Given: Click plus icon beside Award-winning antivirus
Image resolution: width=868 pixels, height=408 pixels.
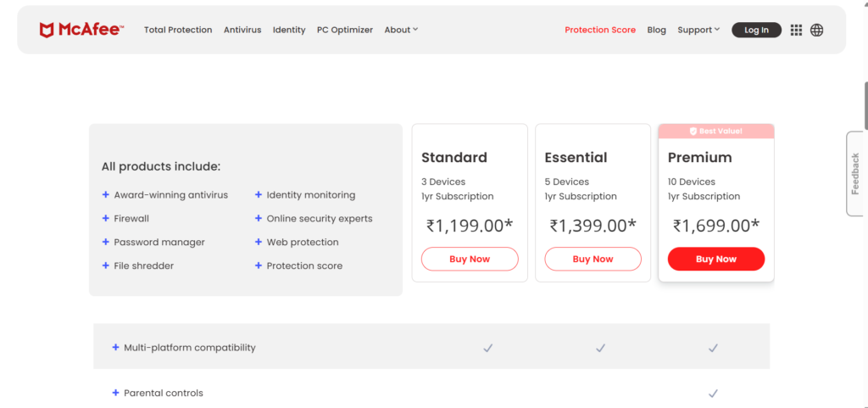Looking at the screenshot, I should (105, 195).
